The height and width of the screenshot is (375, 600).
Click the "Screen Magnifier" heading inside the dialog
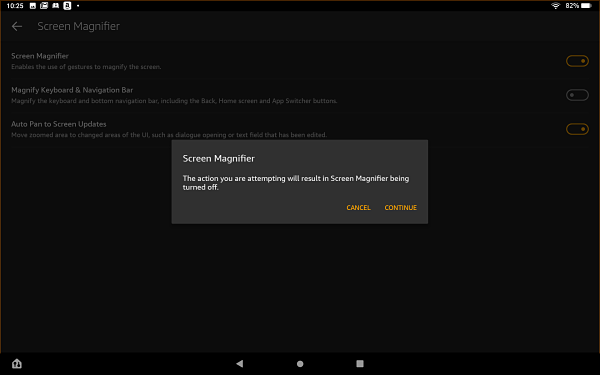click(x=218, y=158)
